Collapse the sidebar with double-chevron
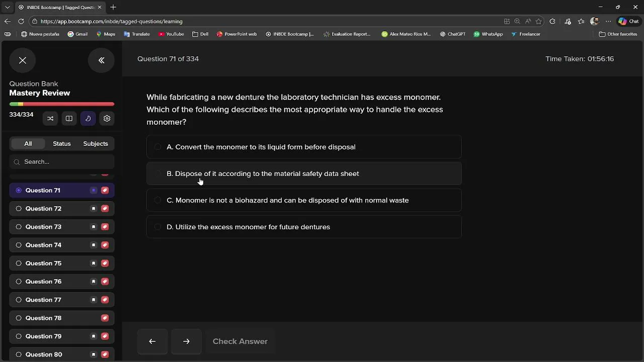 pos(101,60)
